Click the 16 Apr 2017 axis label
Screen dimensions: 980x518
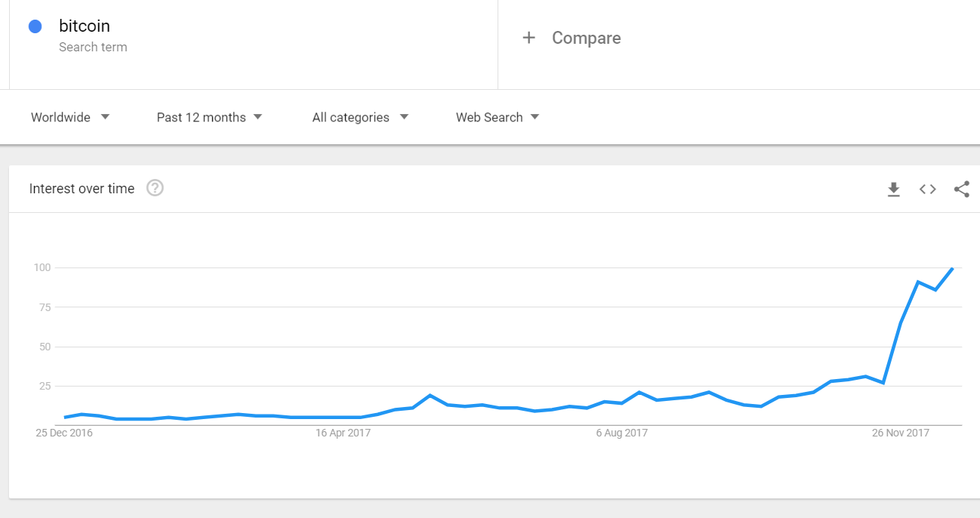point(343,433)
